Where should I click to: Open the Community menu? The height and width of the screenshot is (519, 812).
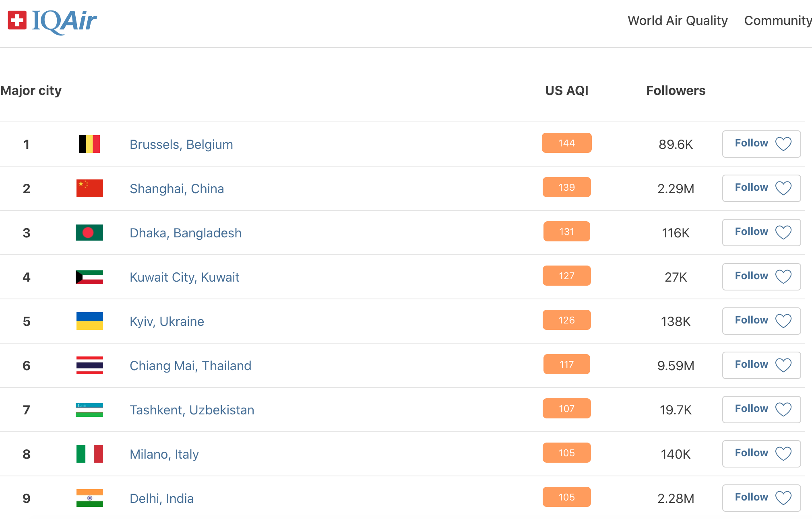tap(777, 21)
